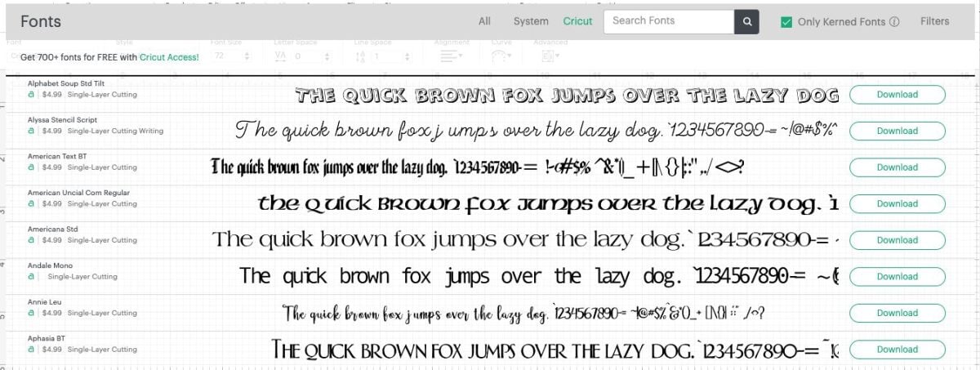Viewport: 980px width, 370px height.
Task: Open the dimmed Advanced dropdown
Action: (x=550, y=56)
